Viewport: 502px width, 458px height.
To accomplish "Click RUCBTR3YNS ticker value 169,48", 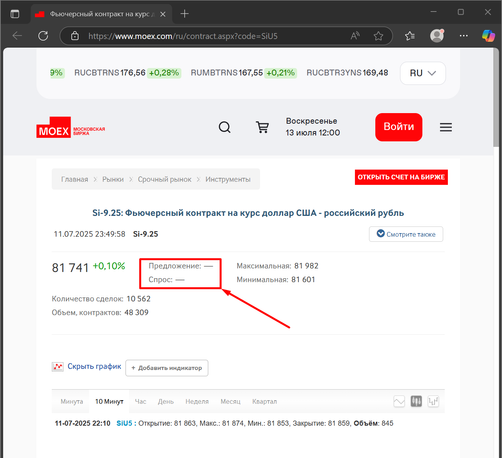I will click(375, 73).
